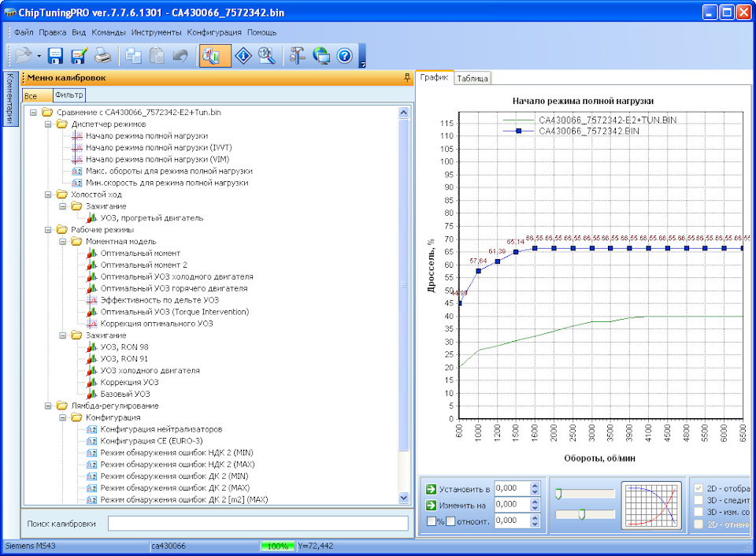
Task: Click the blue diamond info icon
Action: [x=243, y=55]
